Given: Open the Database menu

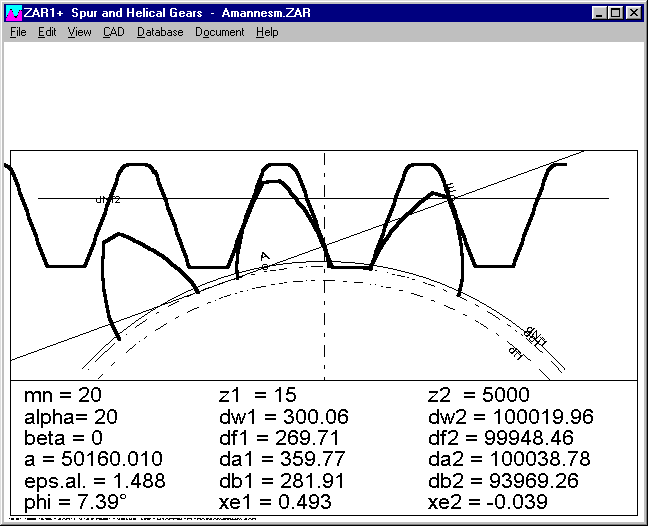Looking at the screenshot, I should [160, 32].
